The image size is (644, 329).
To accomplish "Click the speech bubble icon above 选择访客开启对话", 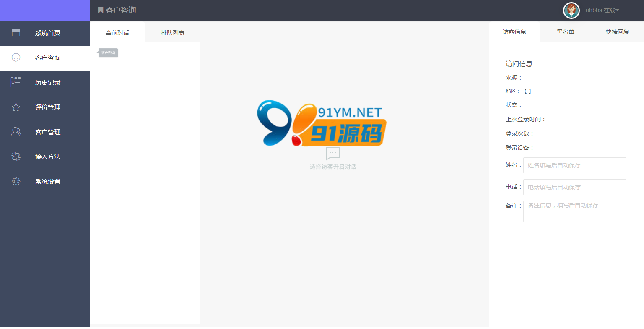I will point(333,154).
